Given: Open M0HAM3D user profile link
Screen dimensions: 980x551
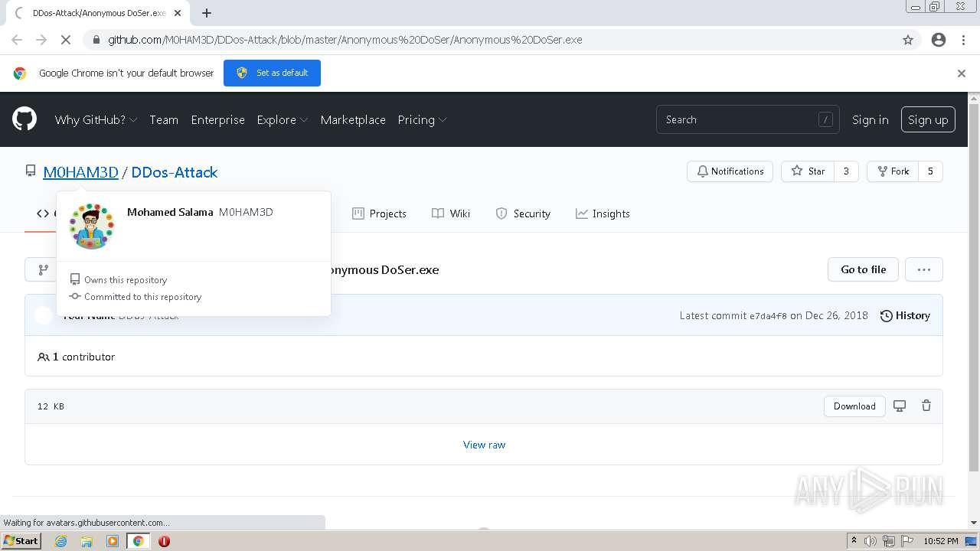Looking at the screenshot, I should (80, 172).
